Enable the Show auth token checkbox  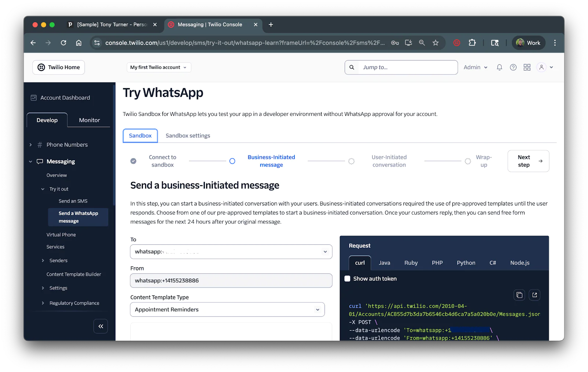(347, 279)
